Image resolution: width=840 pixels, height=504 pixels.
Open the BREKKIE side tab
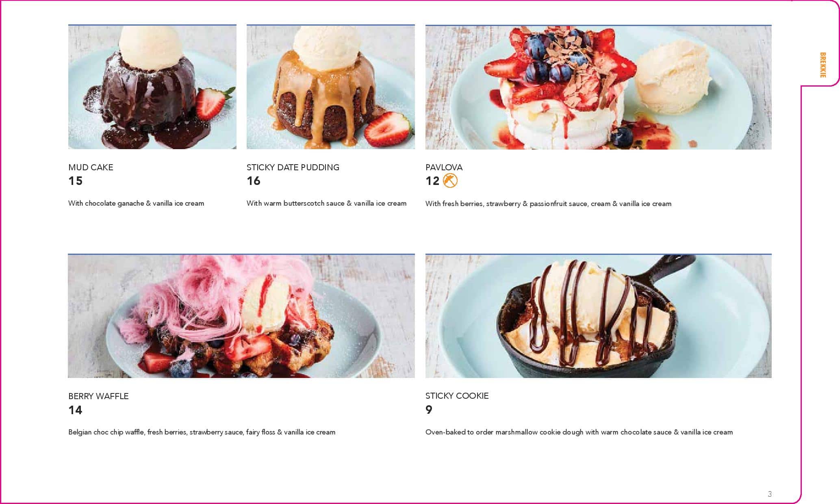[823, 65]
